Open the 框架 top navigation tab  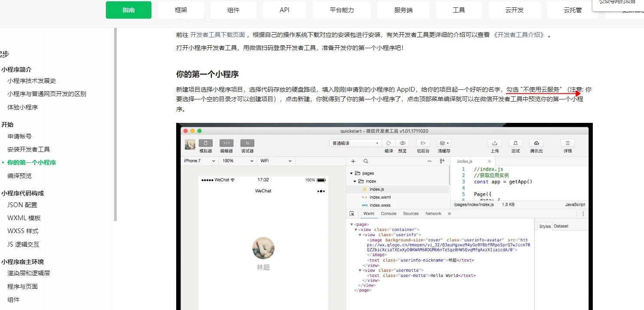coord(181,10)
